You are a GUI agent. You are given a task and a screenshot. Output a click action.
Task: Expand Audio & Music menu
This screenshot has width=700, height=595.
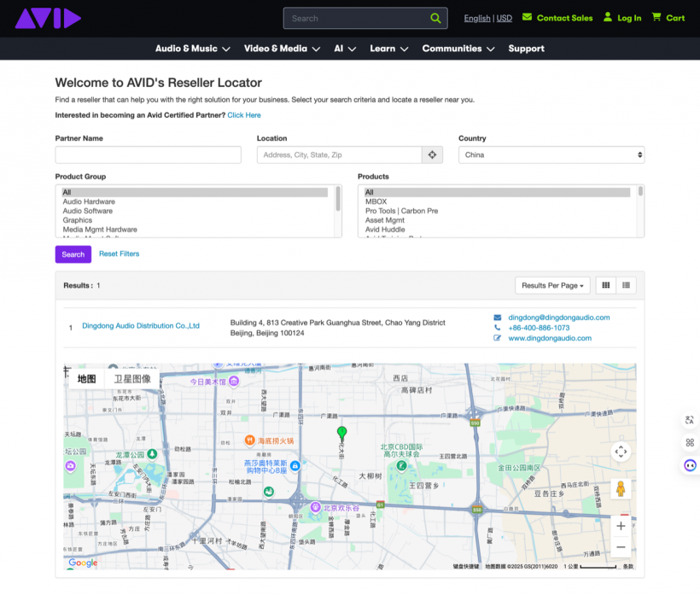192,49
